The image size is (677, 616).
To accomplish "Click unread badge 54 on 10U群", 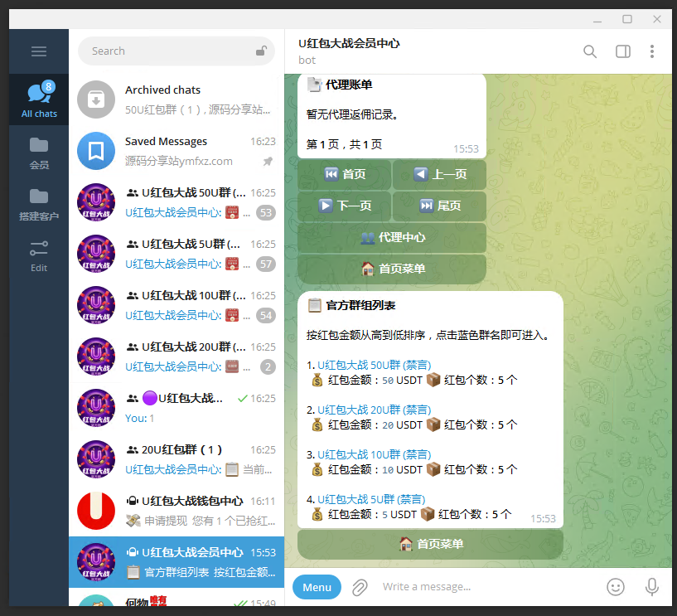I will coord(266,315).
